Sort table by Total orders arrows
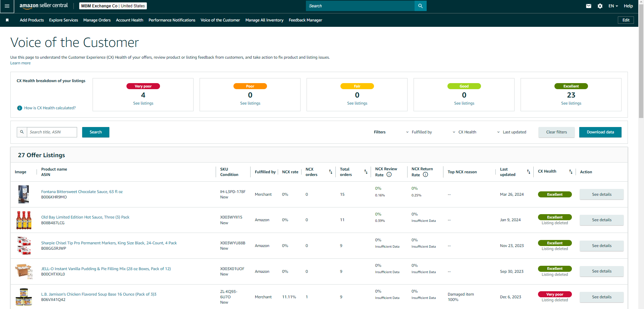This screenshot has width=644, height=309. [366, 172]
